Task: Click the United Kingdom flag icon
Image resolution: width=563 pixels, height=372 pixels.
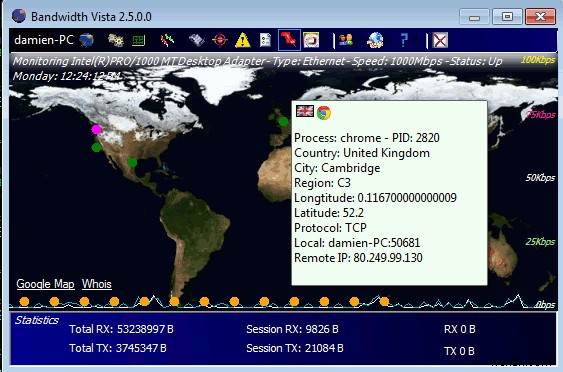Action: (305, 111)
